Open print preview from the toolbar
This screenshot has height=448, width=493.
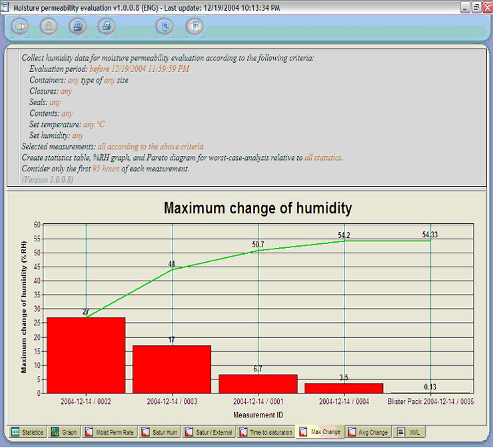coord(77,27)
